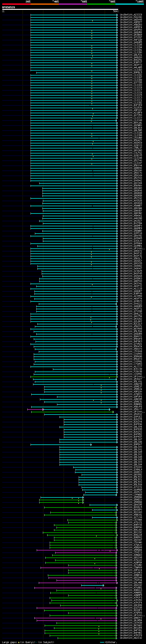Open hit UniRef100_P41090
146x644 pixels.
point(131,17)
